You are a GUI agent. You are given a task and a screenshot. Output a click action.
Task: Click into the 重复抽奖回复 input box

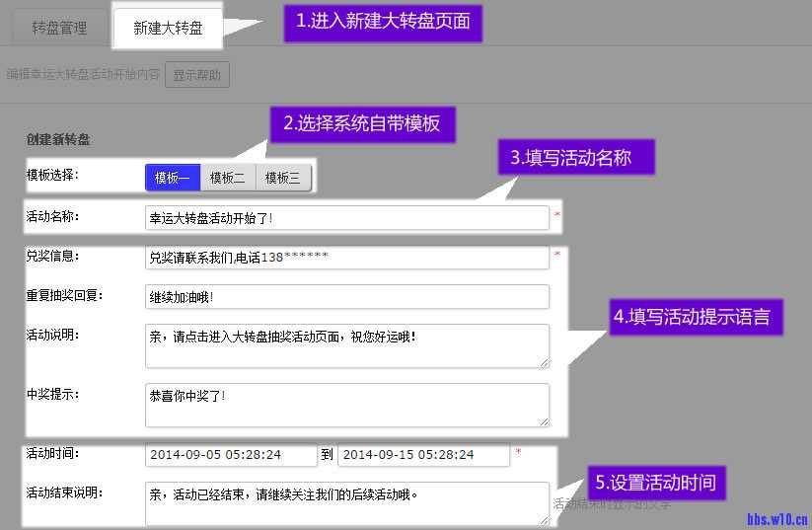(346, 296)
